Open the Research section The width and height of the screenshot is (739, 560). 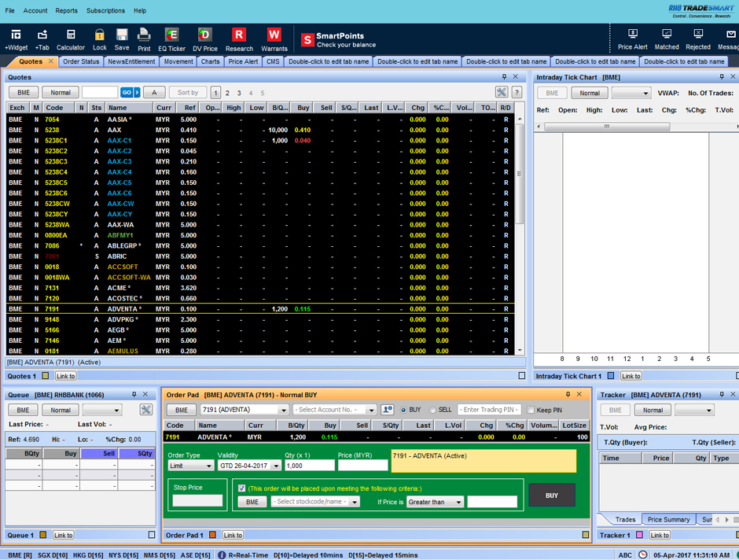239,39
